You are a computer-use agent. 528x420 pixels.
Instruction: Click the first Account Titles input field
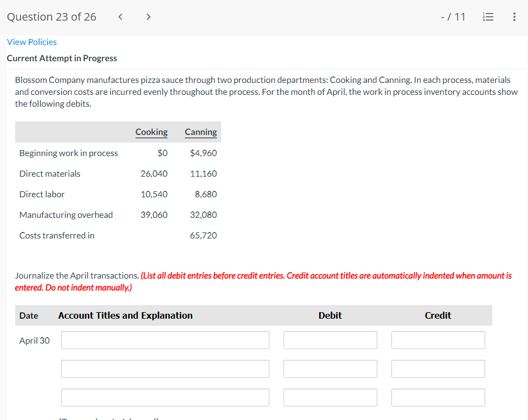(165, 340)
